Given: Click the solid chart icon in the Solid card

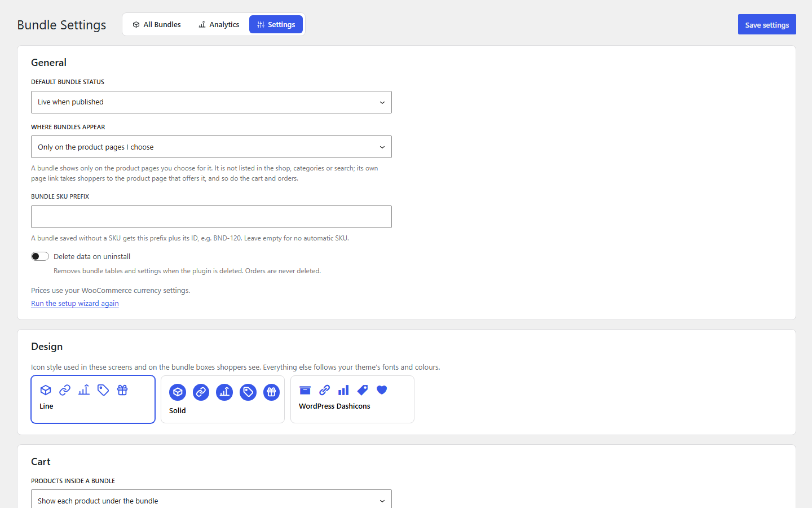Looking at the screenshot, I should [224, 392].
